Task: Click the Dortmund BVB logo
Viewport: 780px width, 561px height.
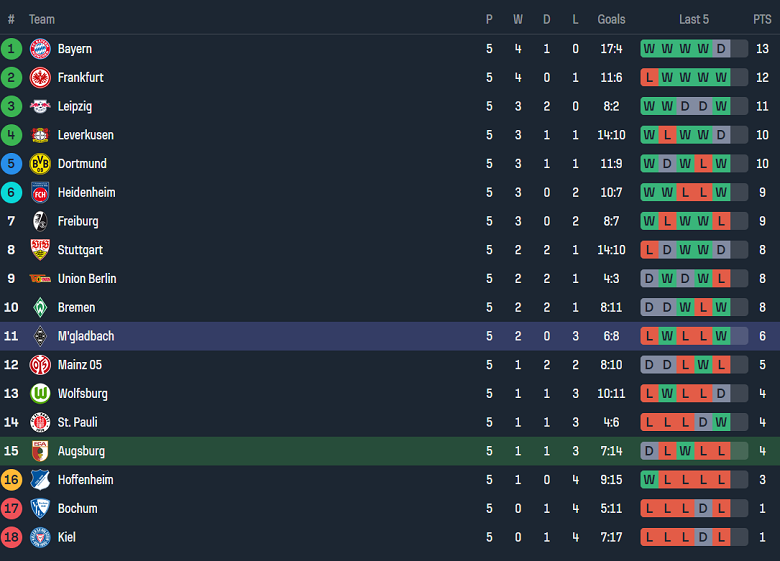Action: pyautogui.click(x=40, y=164)
